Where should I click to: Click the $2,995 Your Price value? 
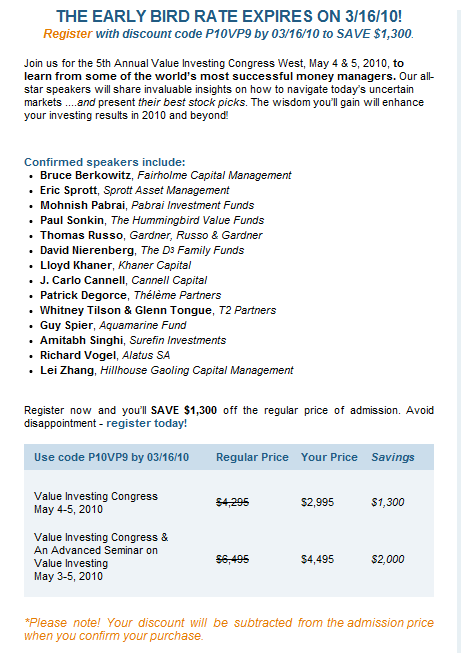click(317, 502)
